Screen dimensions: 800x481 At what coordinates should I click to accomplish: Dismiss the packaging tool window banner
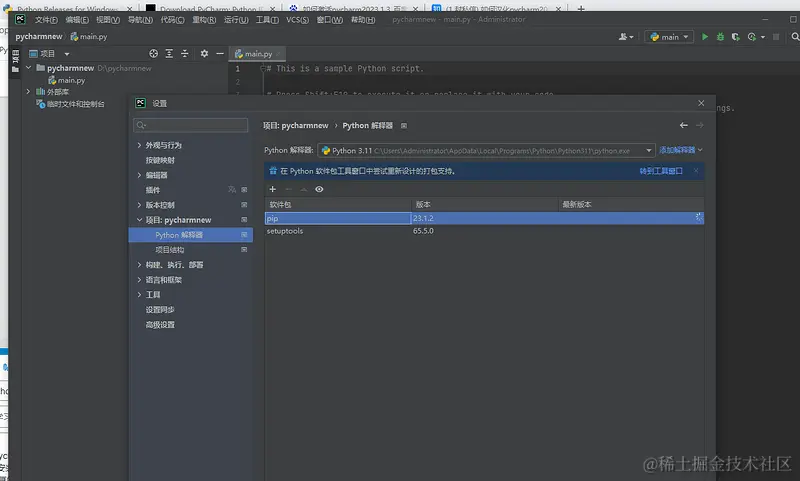pos(696,170)
